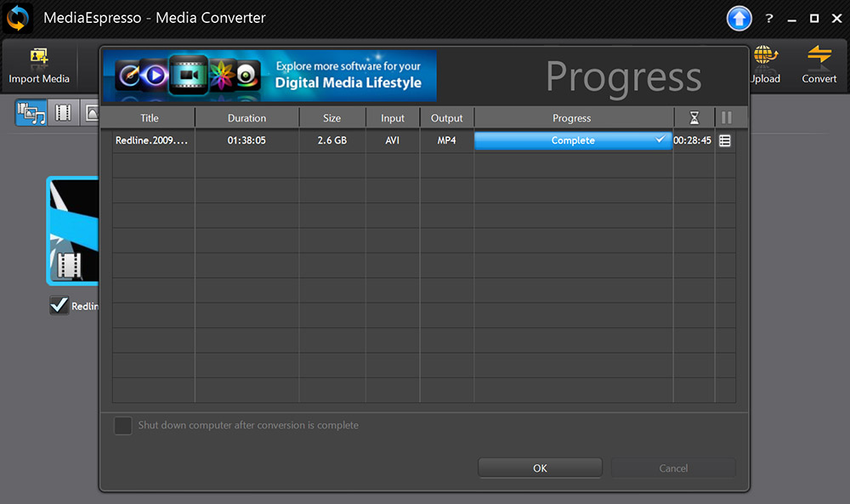
Task: Select the all media filter icon
Action: [x=31, y=113]
